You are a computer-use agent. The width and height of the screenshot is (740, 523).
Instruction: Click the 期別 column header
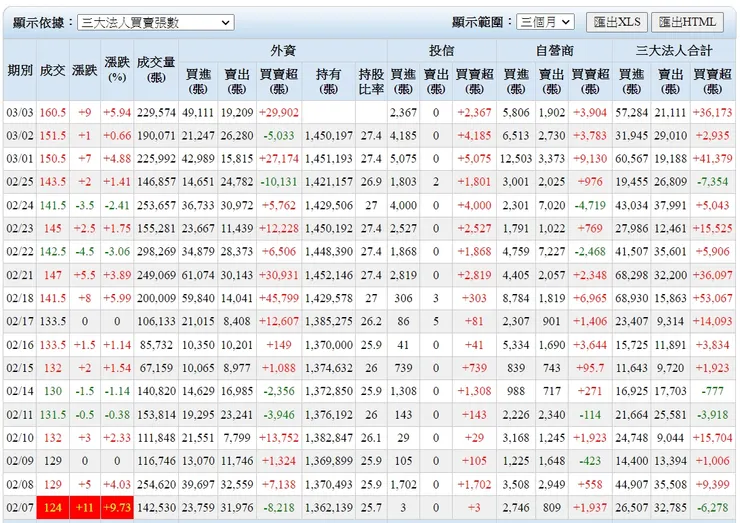[20, 70]
